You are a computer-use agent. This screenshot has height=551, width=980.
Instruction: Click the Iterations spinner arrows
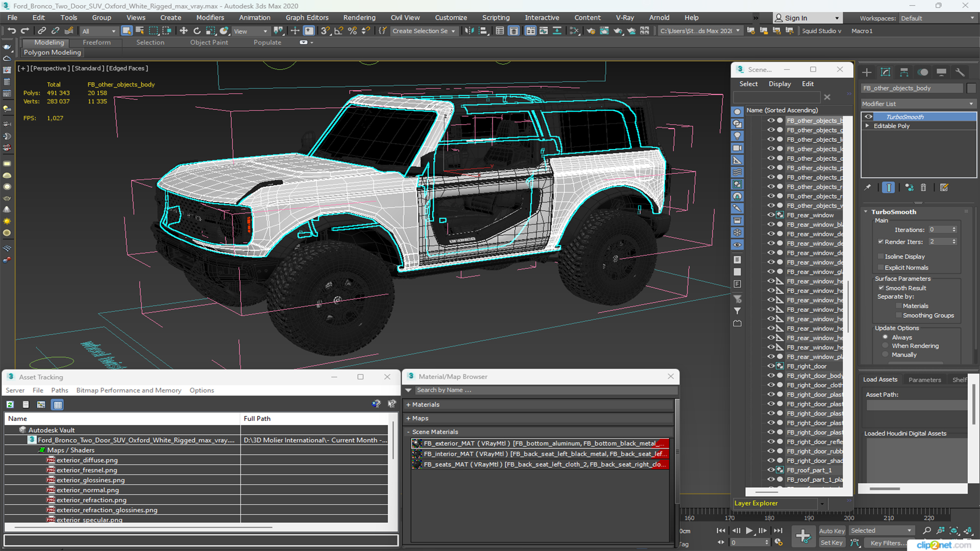[954, 230]
